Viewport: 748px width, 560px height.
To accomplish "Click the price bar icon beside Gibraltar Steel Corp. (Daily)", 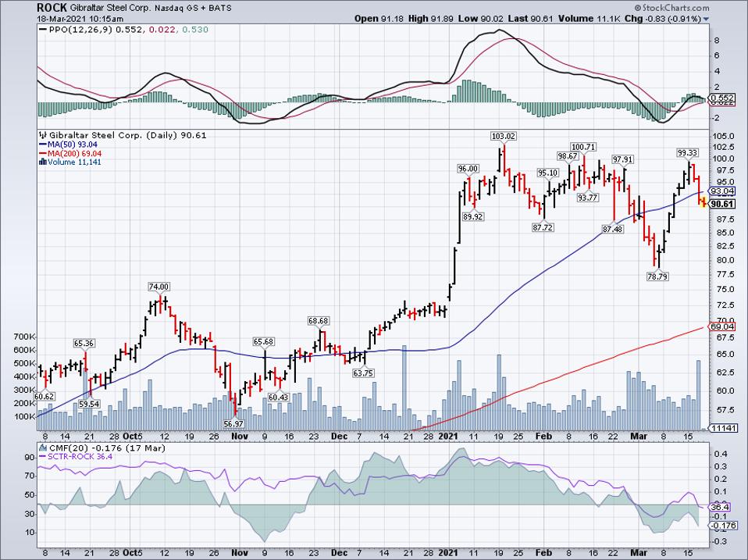I will (43, 135).
